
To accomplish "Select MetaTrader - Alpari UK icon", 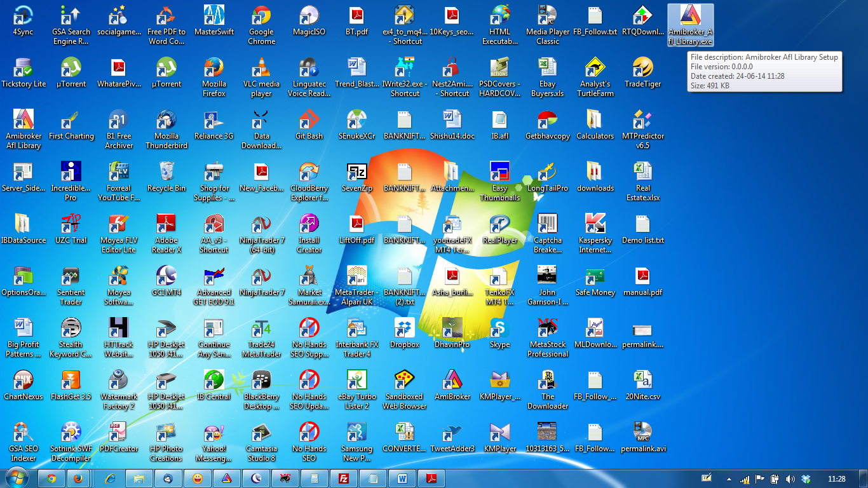I will 357,286.
